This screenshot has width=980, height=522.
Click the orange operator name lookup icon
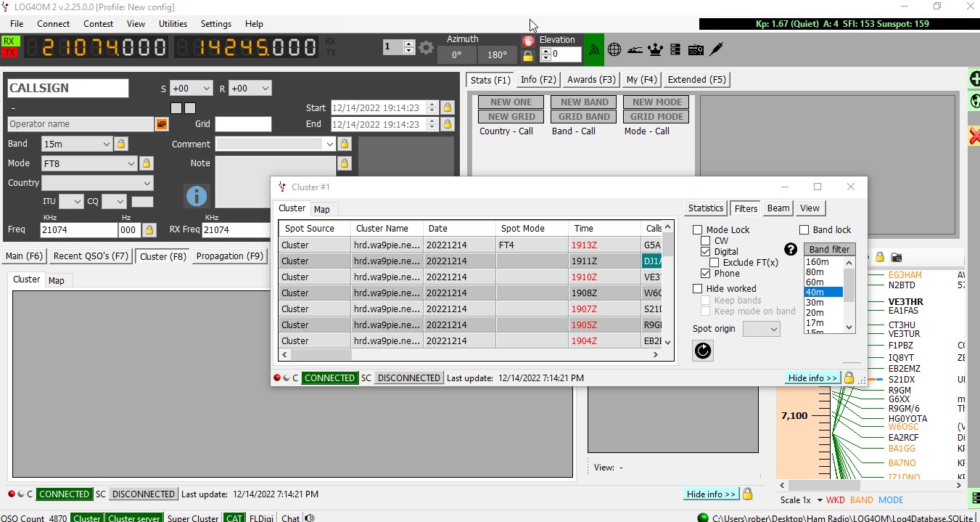tap(162, 124)
